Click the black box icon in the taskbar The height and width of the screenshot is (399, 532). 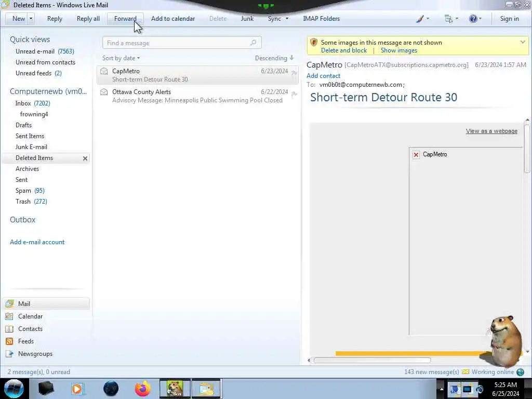(46, 389)
